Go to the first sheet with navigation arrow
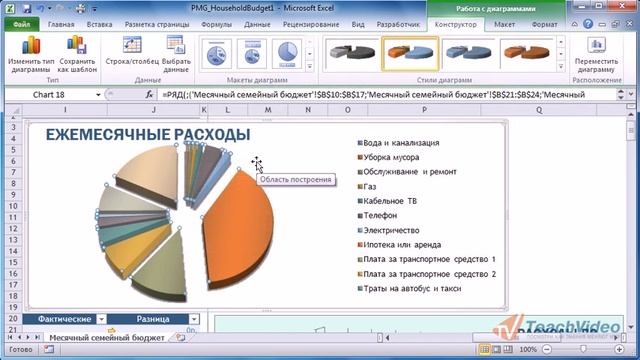The height and width of the screenshot is (360, 640). (10, 338)
